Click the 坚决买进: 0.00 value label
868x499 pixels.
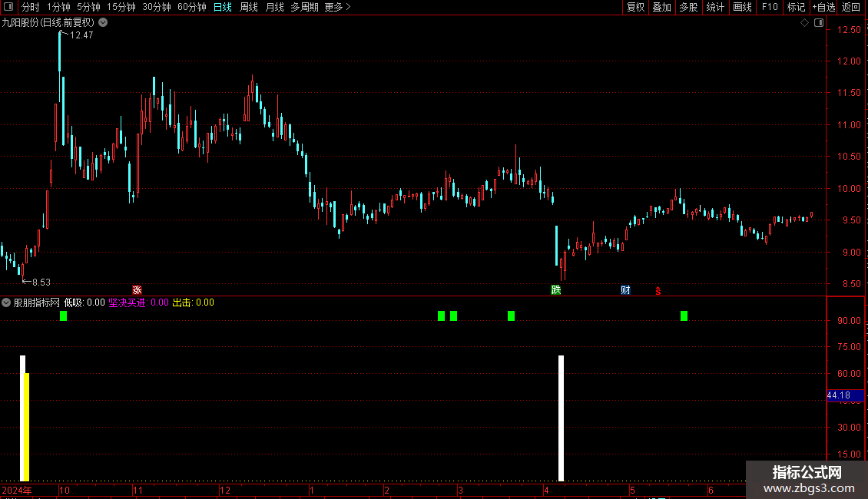[x=138, y=302]
